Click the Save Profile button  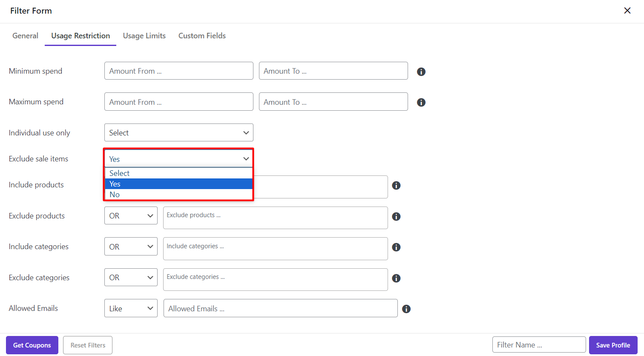[x=613, y=345]
